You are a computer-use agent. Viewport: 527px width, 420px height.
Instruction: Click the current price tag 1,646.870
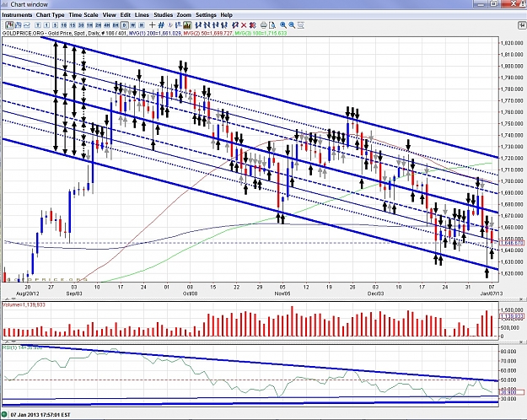(512, 243)
